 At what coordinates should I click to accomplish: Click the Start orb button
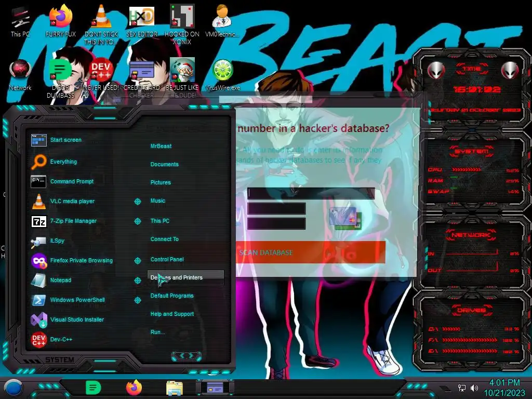[x=14, y=389]
